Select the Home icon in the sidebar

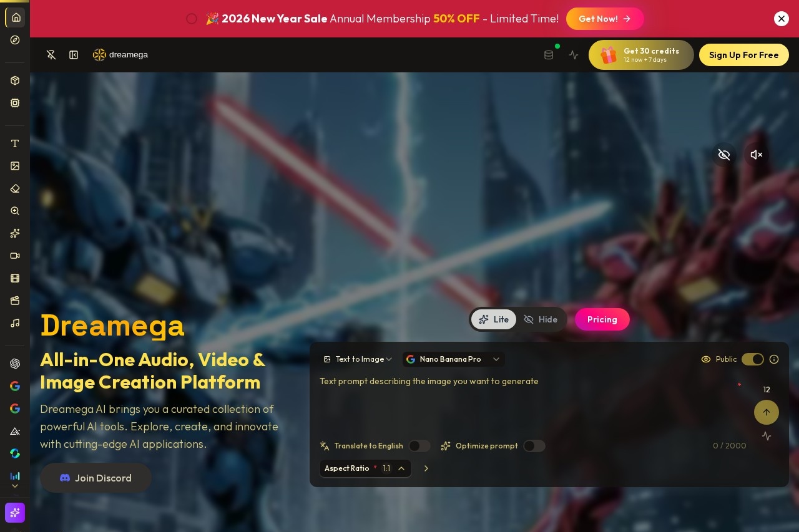(15, 17)
